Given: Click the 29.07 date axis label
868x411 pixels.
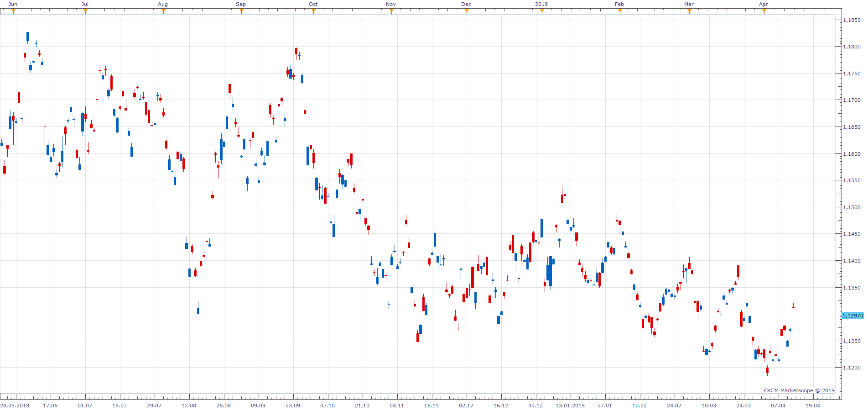Looking at the screenshot, I should 154,406.
